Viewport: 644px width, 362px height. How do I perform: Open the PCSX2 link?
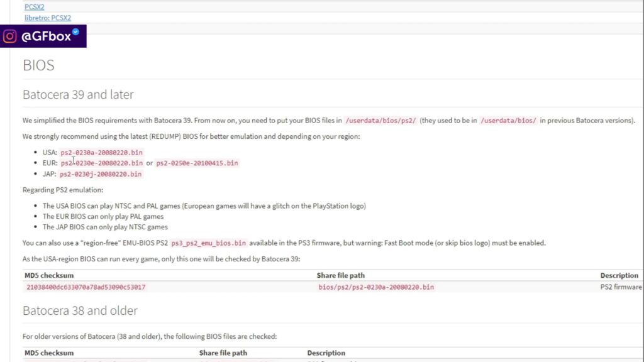[x=35, y=7]
